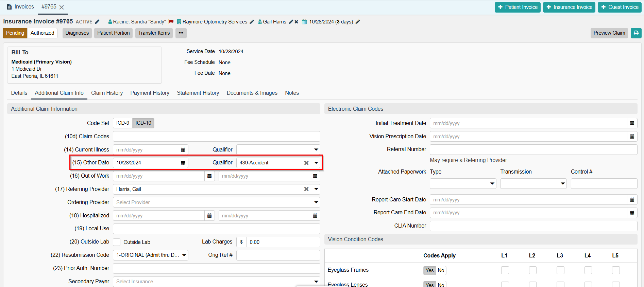
Task: Clear the Harris, Gail referring provider
Action: (x=306, y=189)
